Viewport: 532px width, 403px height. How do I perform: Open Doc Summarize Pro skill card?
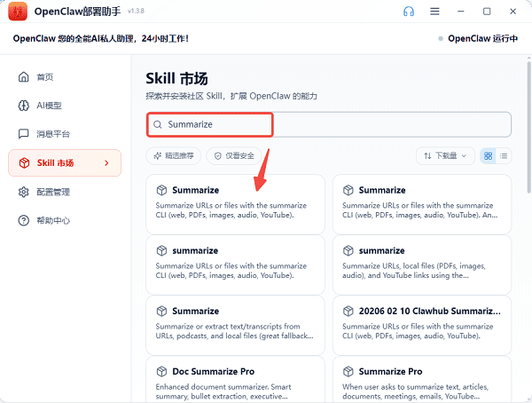click(235, 380)
